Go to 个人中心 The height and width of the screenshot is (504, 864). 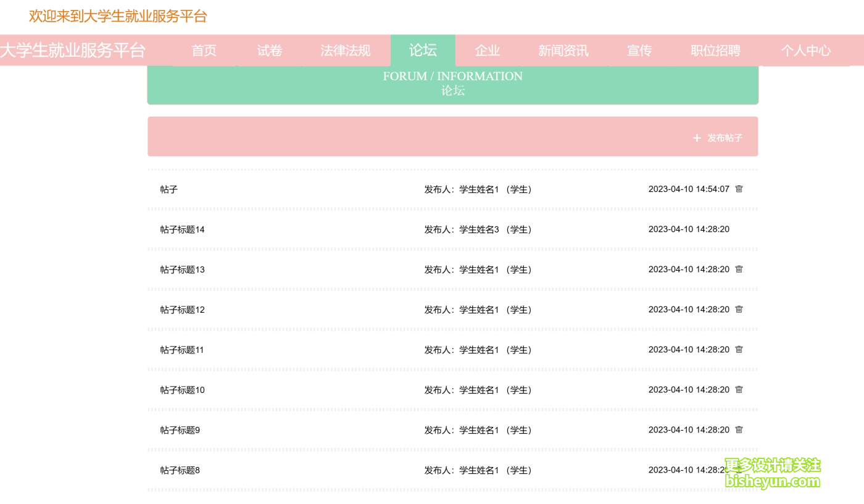tap(806, 51)
